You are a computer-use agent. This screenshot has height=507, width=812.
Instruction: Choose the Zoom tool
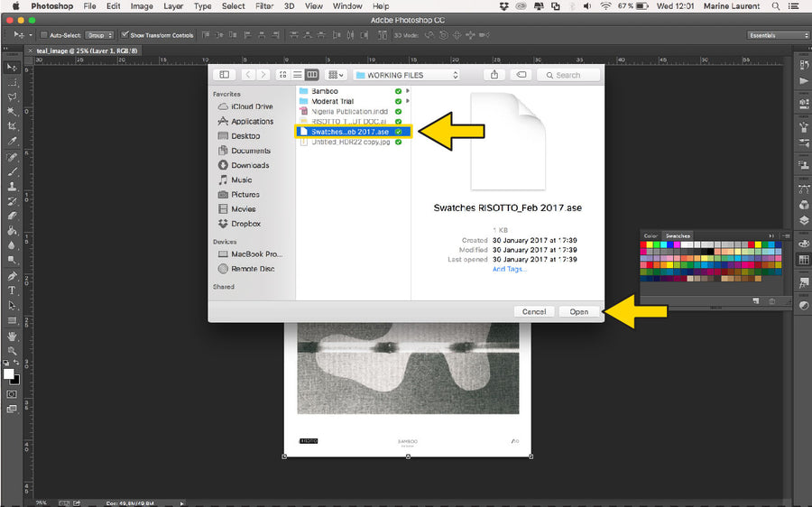point(12,350)
